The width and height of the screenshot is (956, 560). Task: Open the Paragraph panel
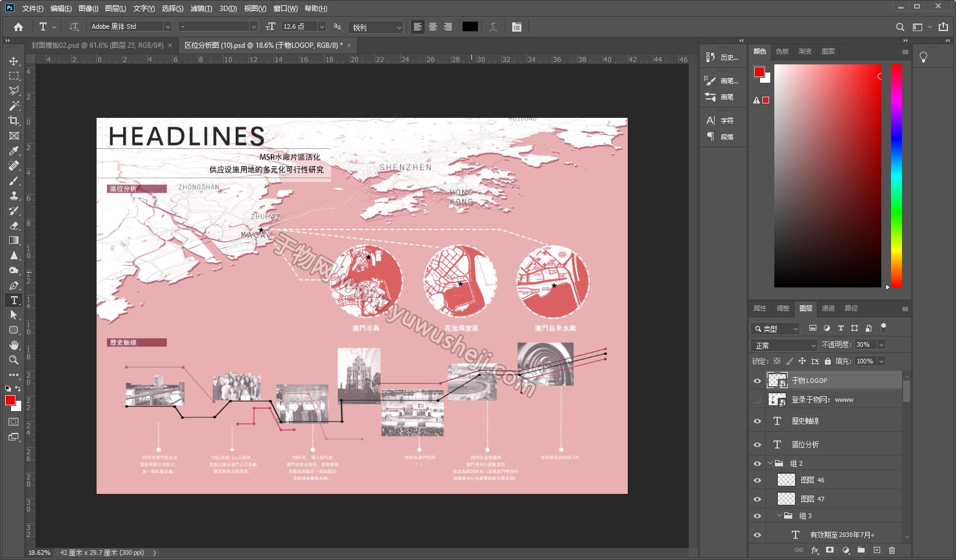coord(720,136)
